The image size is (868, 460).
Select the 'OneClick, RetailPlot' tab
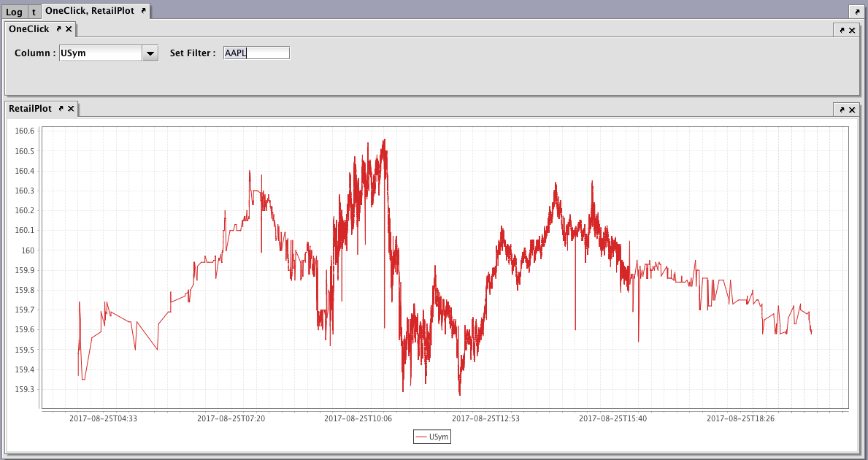tap(89, 11)
